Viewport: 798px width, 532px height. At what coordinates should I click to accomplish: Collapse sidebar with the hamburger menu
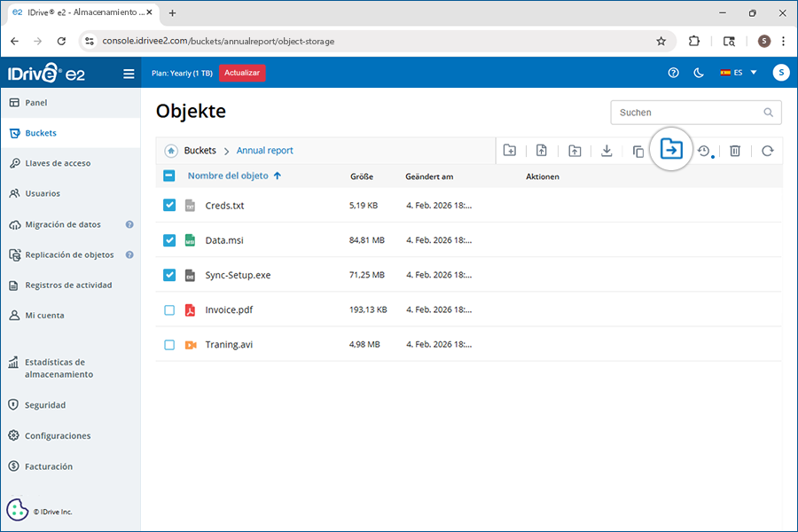129,74
